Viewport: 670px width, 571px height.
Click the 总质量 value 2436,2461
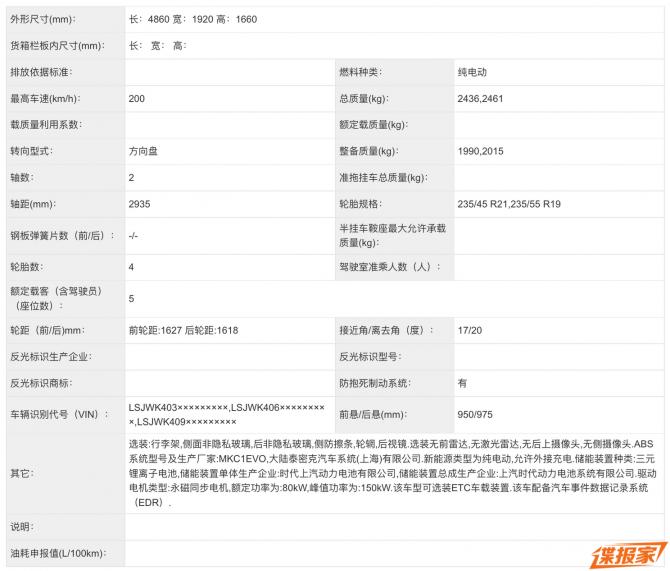tap(481, 98)
